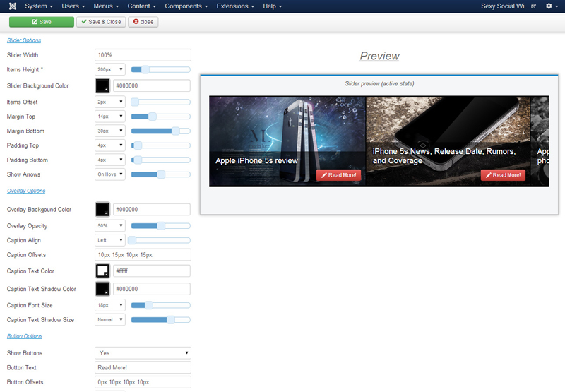Screen dimensions: 565x392
Task: Open the Users menu
Action: tap(73, 6)
